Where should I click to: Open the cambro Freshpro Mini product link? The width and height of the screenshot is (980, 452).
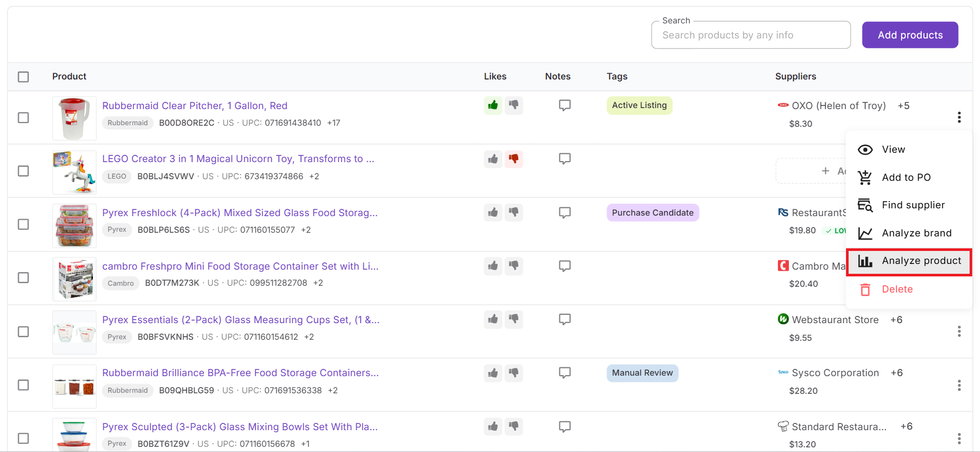point(240,266)
